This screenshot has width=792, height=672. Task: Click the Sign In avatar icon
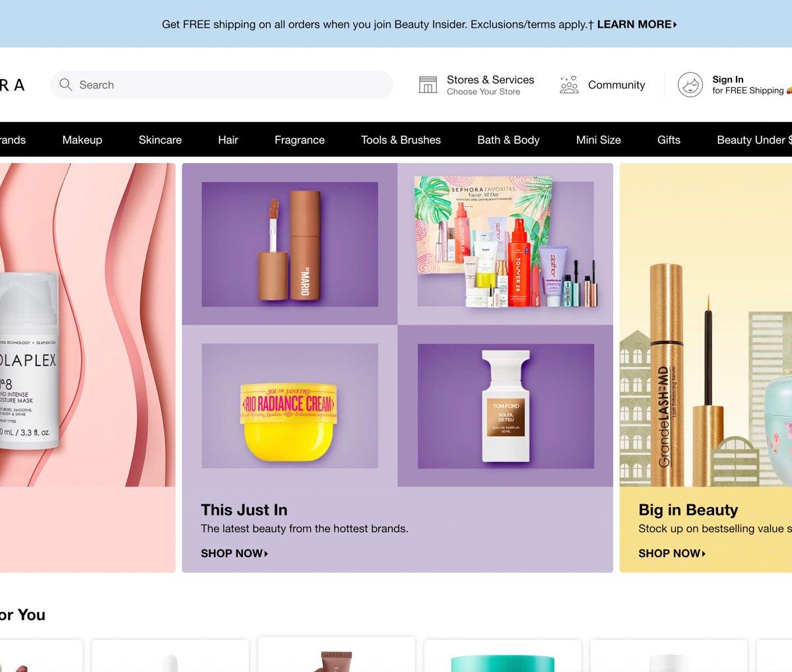coord(690,84)
